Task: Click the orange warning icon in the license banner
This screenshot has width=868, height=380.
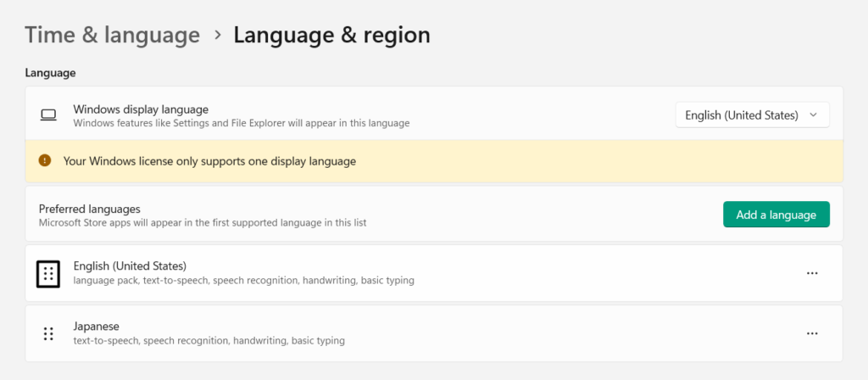Action: tap(45, 160)
